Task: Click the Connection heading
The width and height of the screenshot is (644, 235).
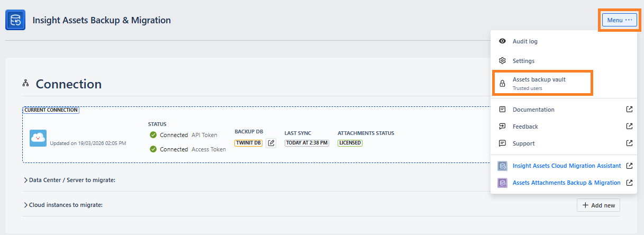Action: [x=69, y=84]
